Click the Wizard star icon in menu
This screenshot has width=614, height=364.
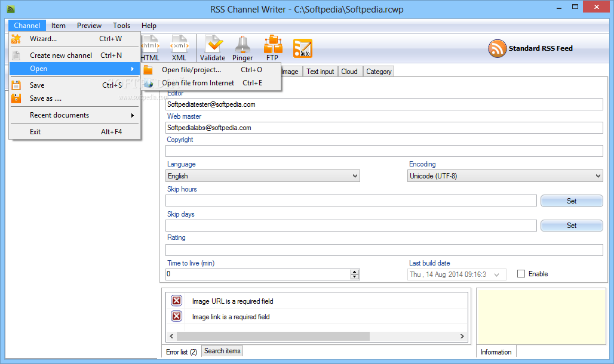point(16,39)
